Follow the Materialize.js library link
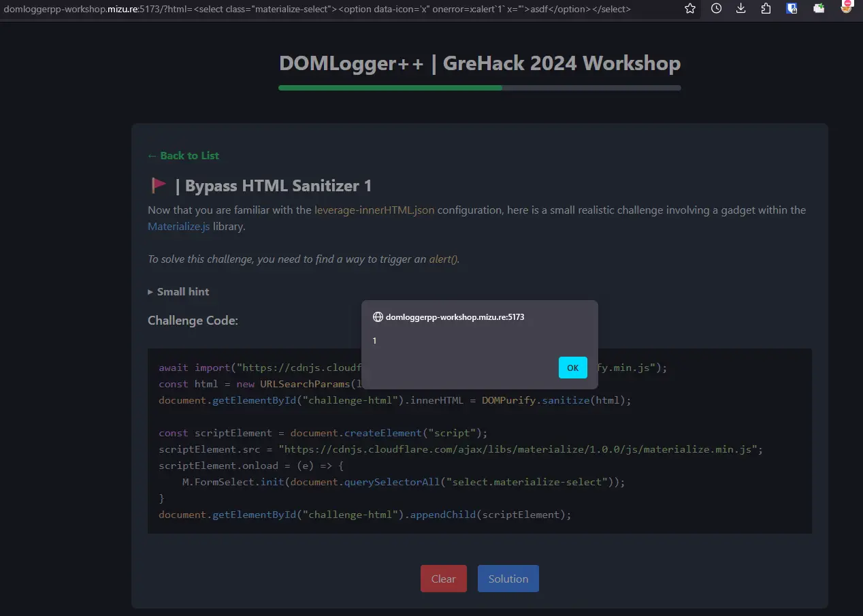The image size is (863, 616). point(178,227)
